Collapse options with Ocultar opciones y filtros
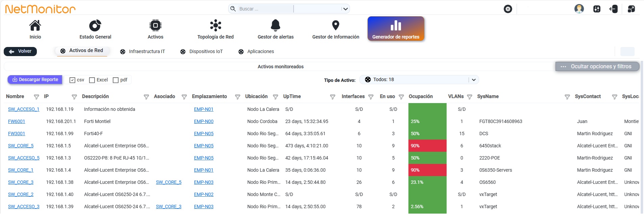This screenshot has width=644, height=219. [597, 67]
